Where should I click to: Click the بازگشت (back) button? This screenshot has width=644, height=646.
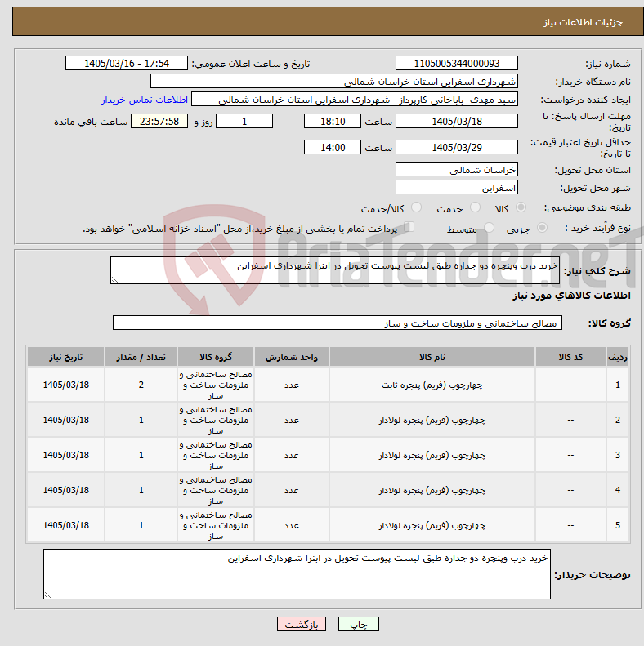[302, 624]
